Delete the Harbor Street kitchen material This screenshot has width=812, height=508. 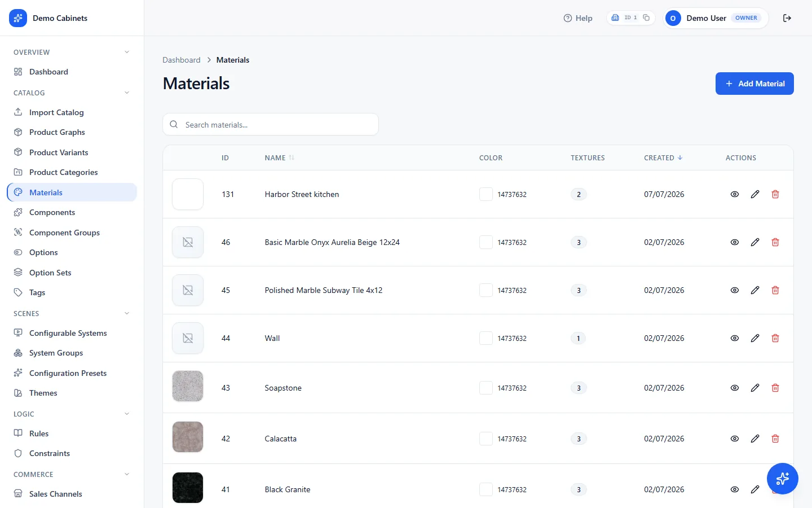point(775,194)
